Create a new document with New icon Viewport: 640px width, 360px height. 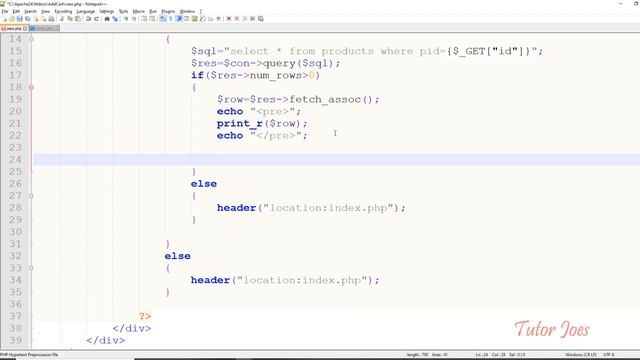tap(5, 19)
